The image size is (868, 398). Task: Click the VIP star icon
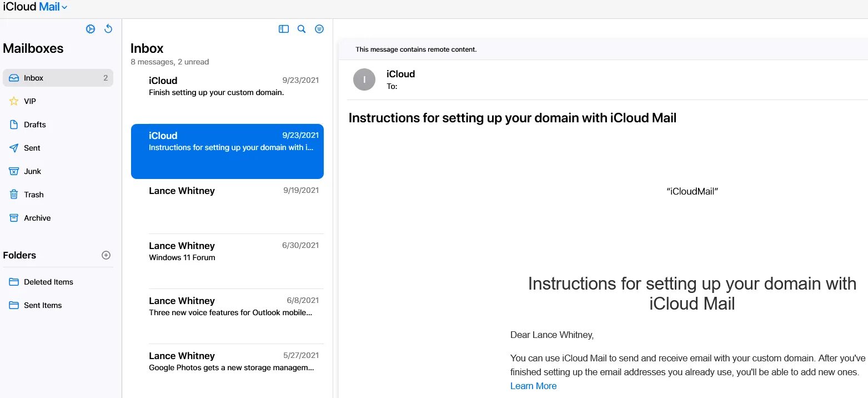14,101
